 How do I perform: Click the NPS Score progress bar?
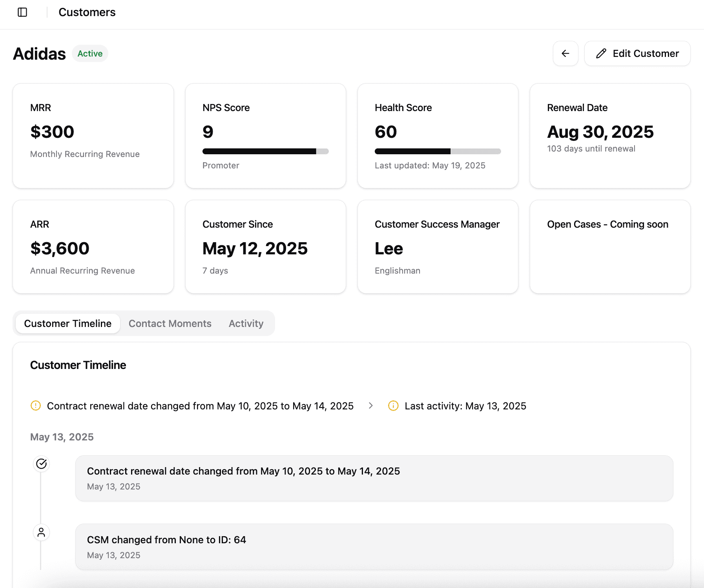pos(265,152)
